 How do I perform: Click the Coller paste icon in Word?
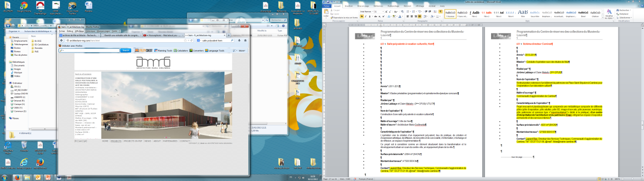326,12
